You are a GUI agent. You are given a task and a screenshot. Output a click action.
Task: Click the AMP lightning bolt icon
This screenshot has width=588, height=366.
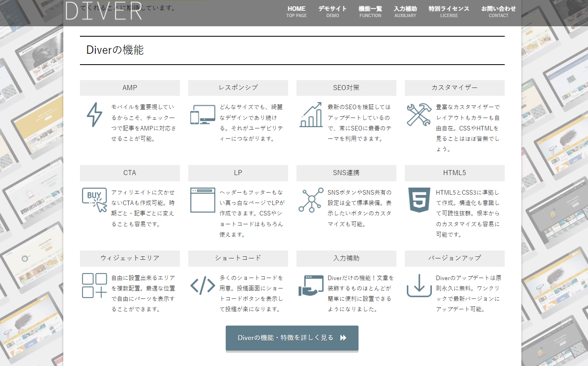pos(95,115)
